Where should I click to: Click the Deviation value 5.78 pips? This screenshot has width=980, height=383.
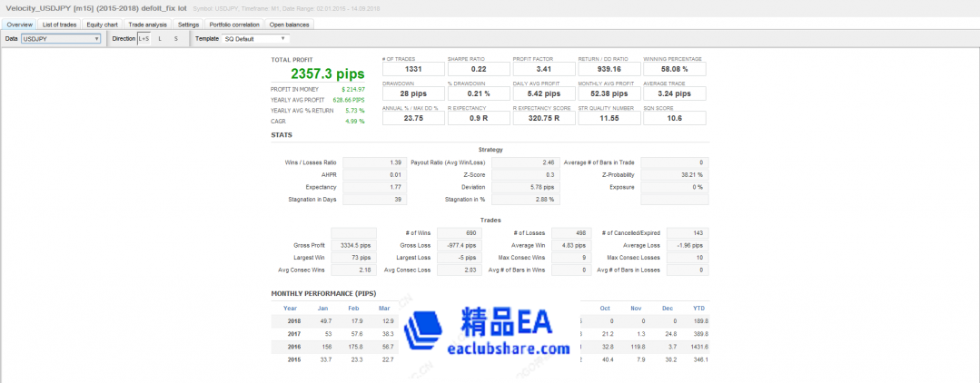pos(526,187)
